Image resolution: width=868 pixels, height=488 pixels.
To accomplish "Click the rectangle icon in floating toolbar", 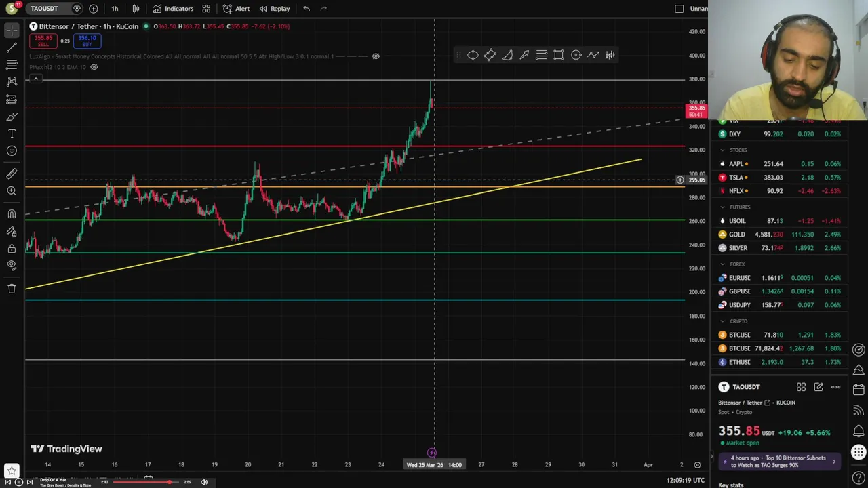I will click(x=559, y=55).
